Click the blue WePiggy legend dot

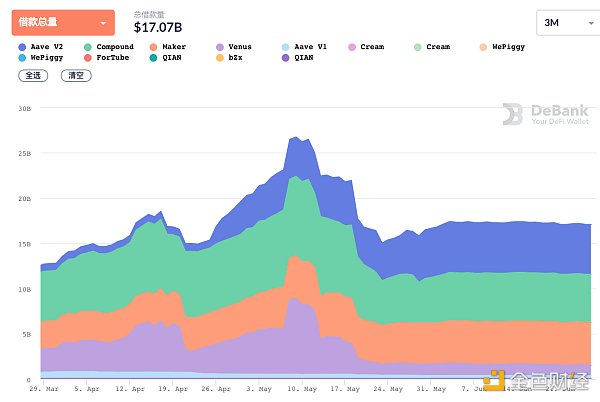pyautogui.click(x=22, y=57)
